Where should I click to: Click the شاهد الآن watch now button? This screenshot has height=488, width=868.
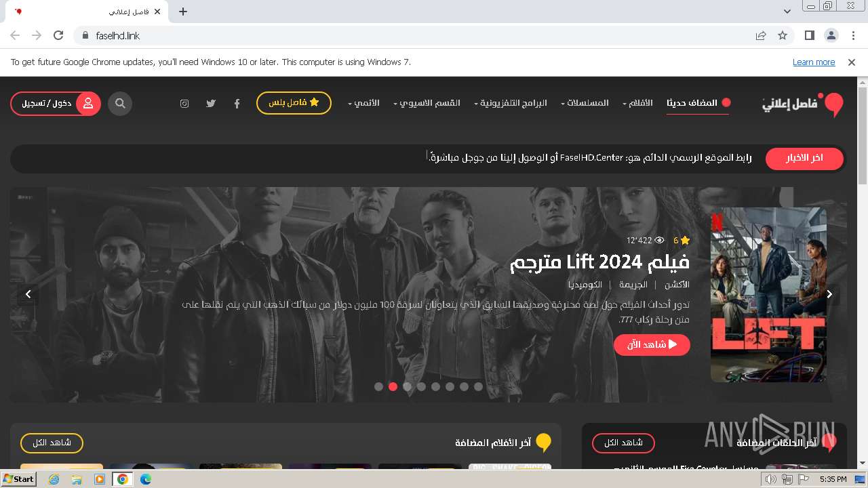(652, 344)
